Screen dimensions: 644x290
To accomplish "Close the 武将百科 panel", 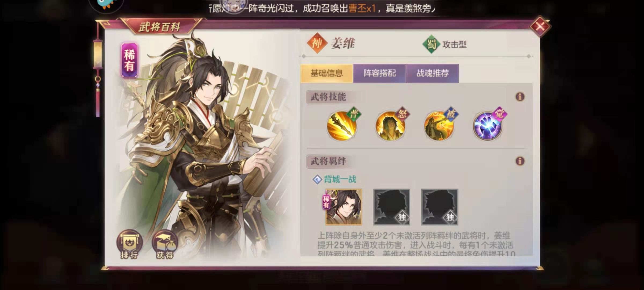I will pos(540,27).
